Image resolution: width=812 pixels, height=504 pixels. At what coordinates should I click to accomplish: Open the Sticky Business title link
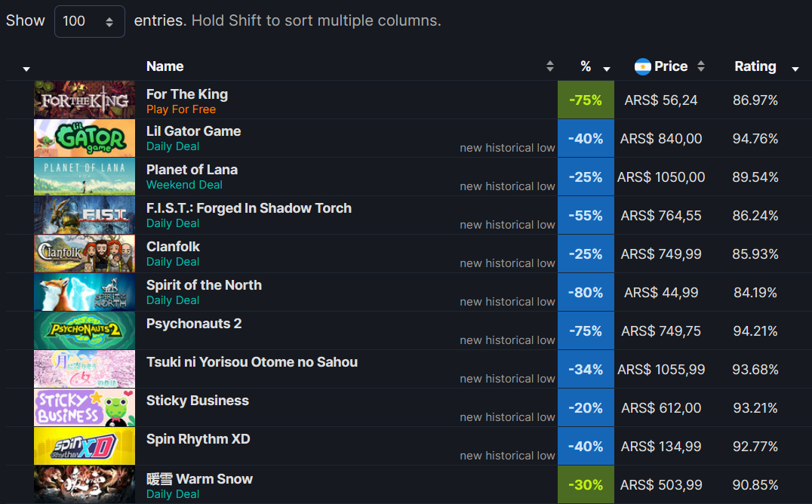coord(198,401)
